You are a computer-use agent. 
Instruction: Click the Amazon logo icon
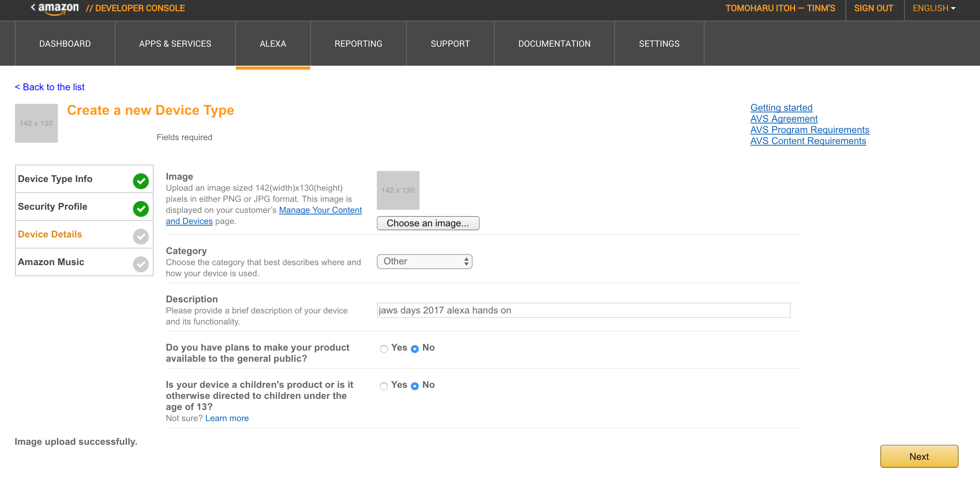tap(55, 9)
